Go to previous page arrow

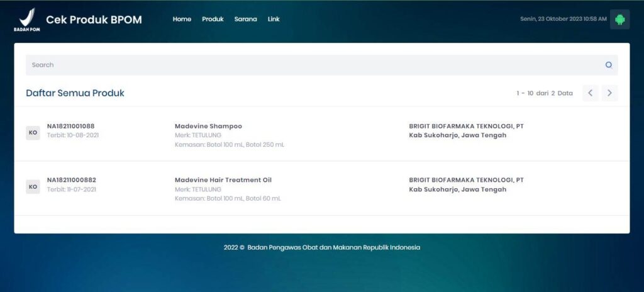[590, 93]
